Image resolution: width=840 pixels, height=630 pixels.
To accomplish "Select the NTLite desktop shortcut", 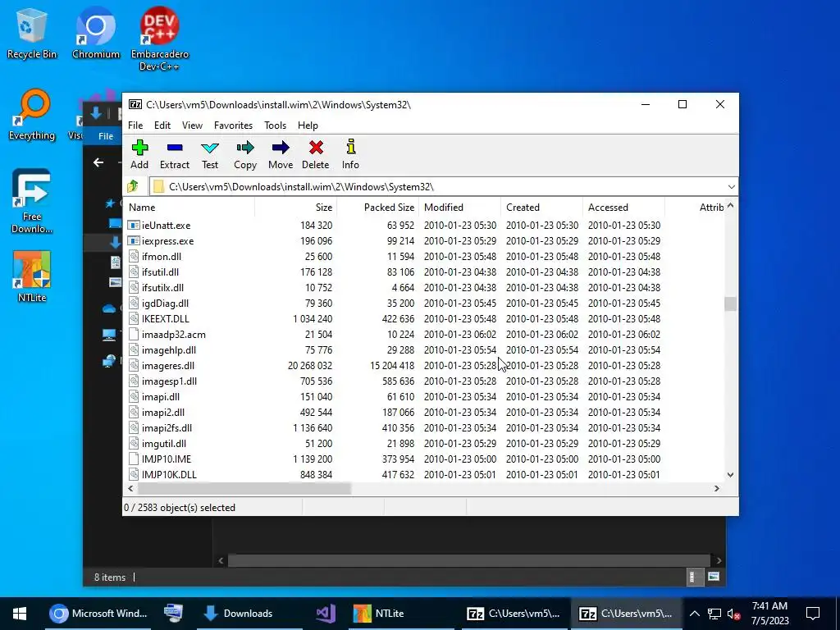I will coord(32,277).
